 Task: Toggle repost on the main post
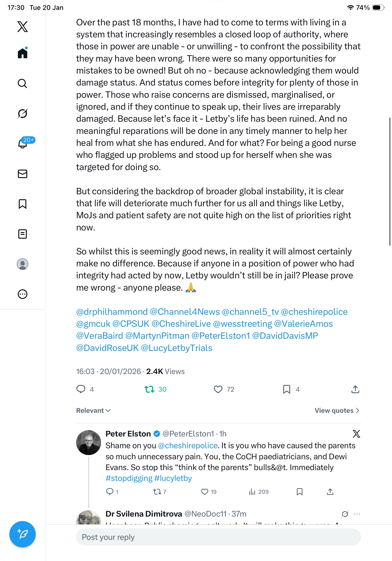point(149,389)
